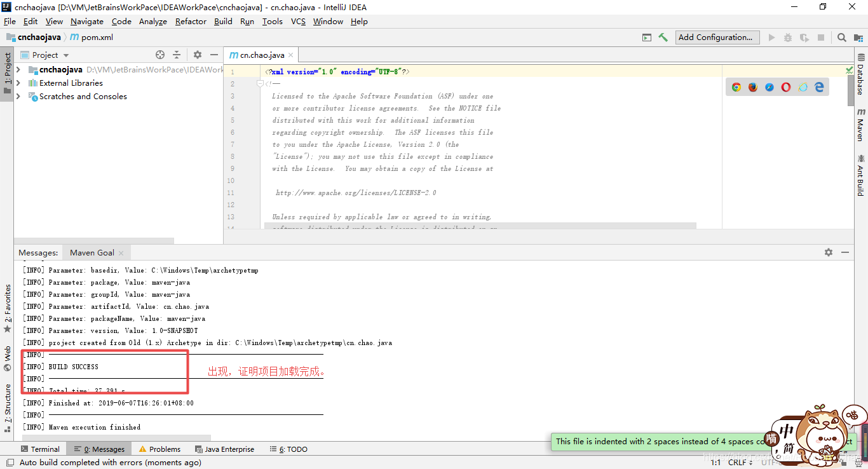Click cnchaojava breadcrumb in navigation bar

(34, 37)
